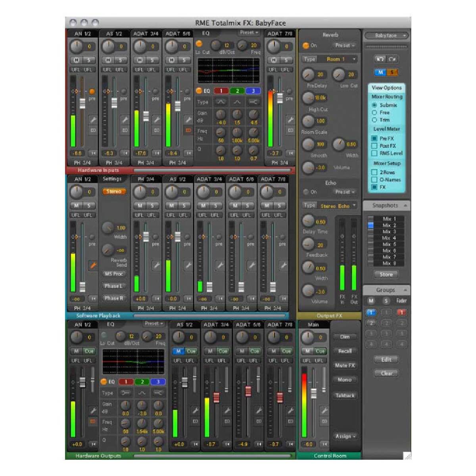Click the Main channel volume fader
Viewport: 476px width, 476px height.
coord(314,393)
